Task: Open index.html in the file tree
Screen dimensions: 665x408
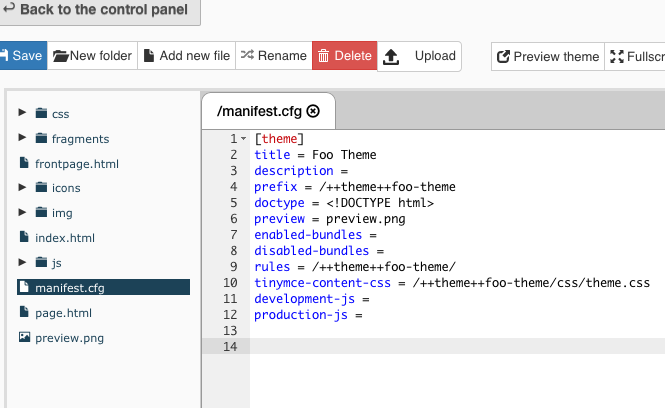Action: tap(65, 238)
